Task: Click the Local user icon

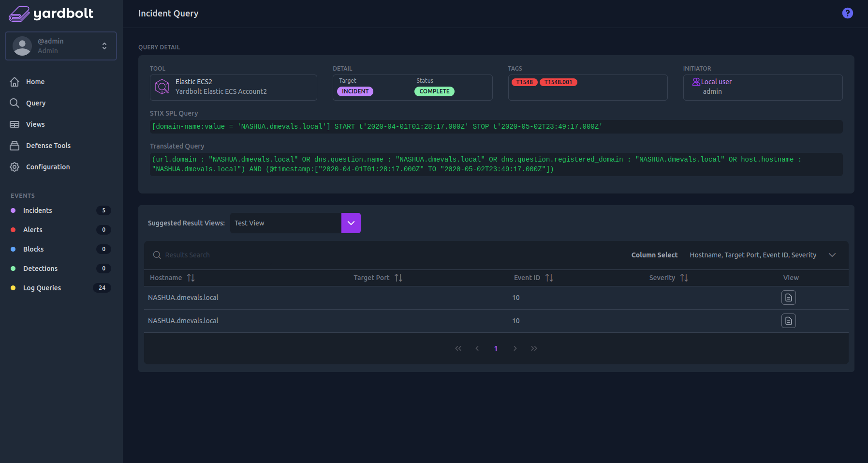Action: (x=696, y=82)
